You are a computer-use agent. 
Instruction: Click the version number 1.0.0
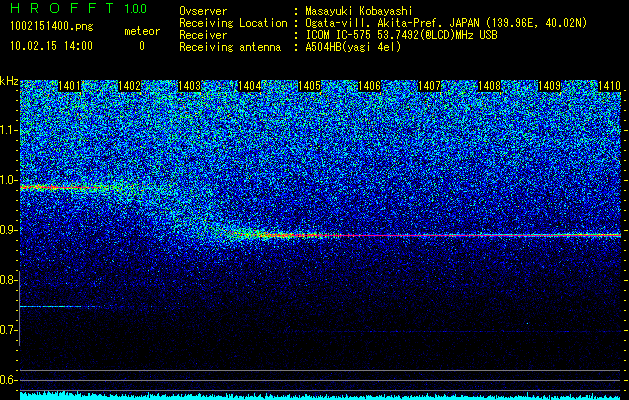[136, 8]
